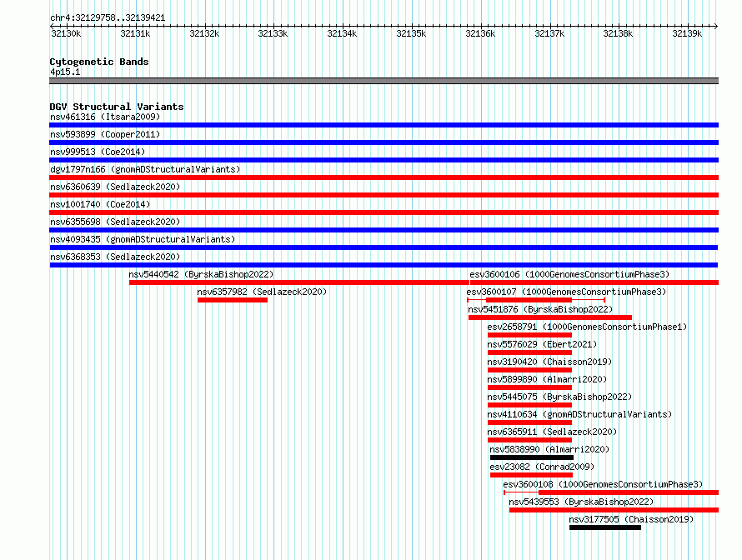Open esv3600108 (1000GenomesConsortiumPhase3) label
742x560 pixels.
tap(603, 484)
